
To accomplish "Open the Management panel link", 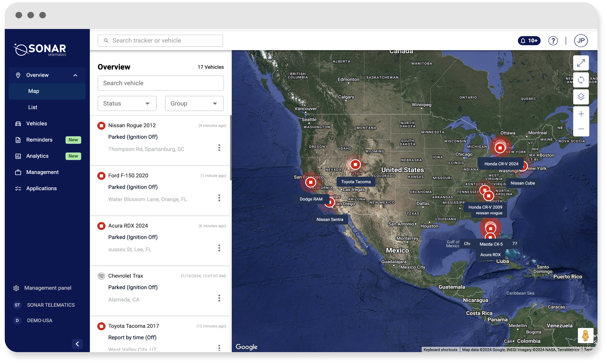I will pyautogui.click(x=48, y=288).
